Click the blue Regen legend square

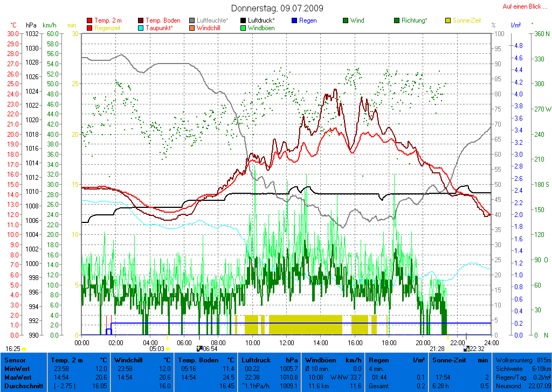pos(294,20)
